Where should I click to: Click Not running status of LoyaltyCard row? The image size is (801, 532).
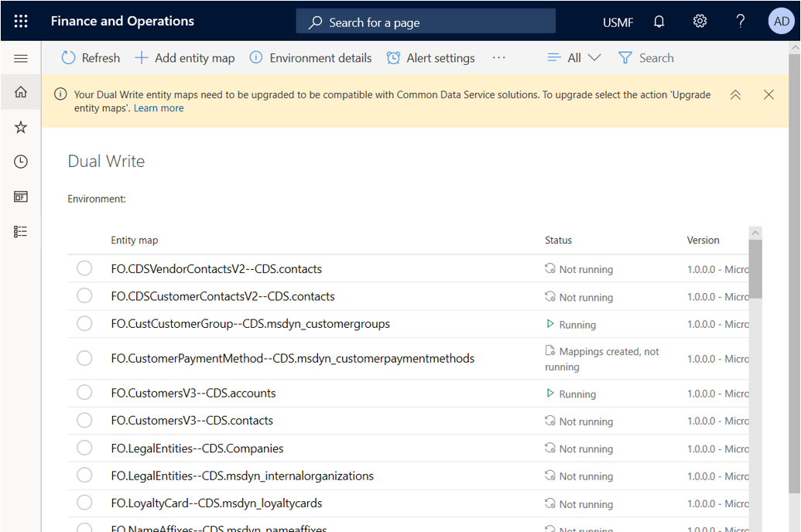[x=579, y=504]
